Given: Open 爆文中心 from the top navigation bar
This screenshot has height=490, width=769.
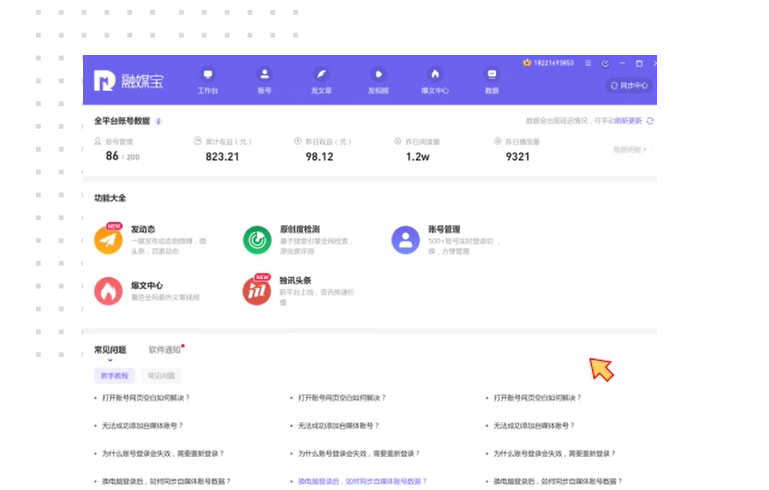Looking at the screenshot, I should click(x=435, y=81).
